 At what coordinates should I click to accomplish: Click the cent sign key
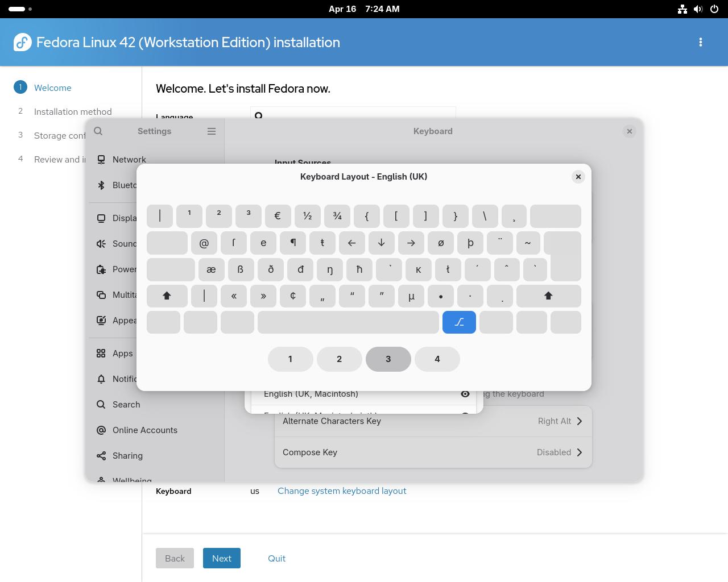[x=293, y=296]
